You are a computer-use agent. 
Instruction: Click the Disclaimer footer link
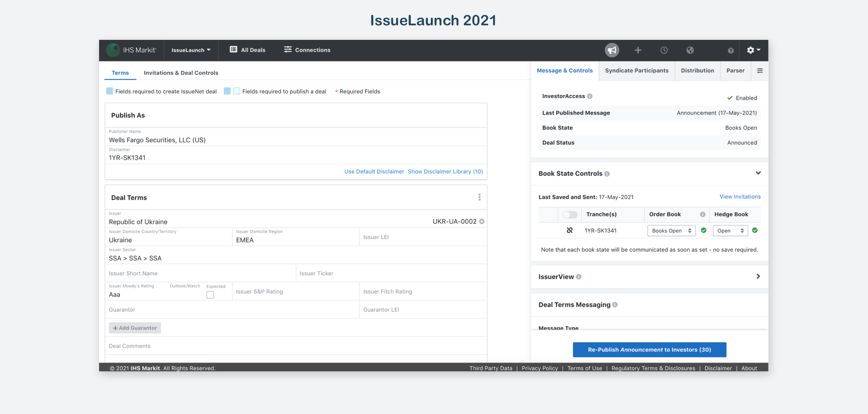click(718, 368)
